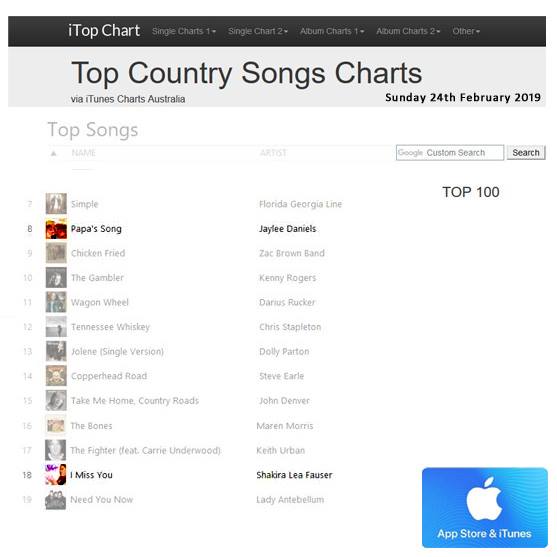Open Tennessee Whiskey song link
Screen dimensions: 557x557
[x=110, y=327]
